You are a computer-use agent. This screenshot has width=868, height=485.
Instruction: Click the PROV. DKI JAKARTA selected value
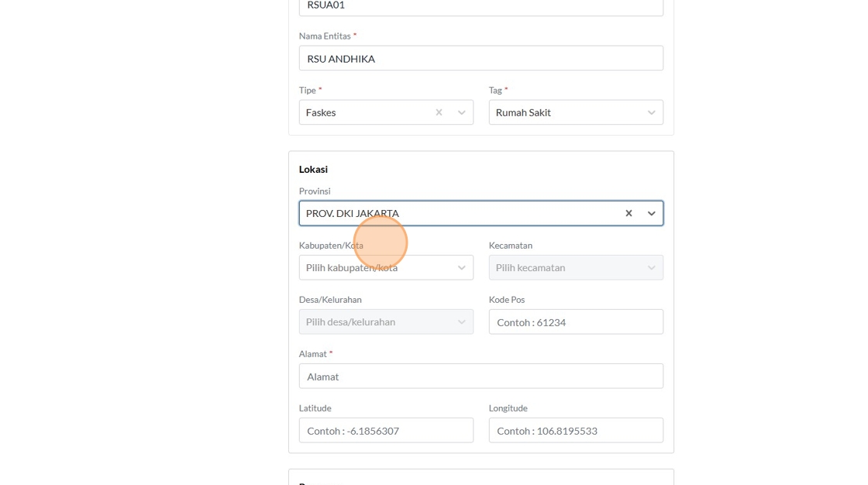[x=353, y=213]
